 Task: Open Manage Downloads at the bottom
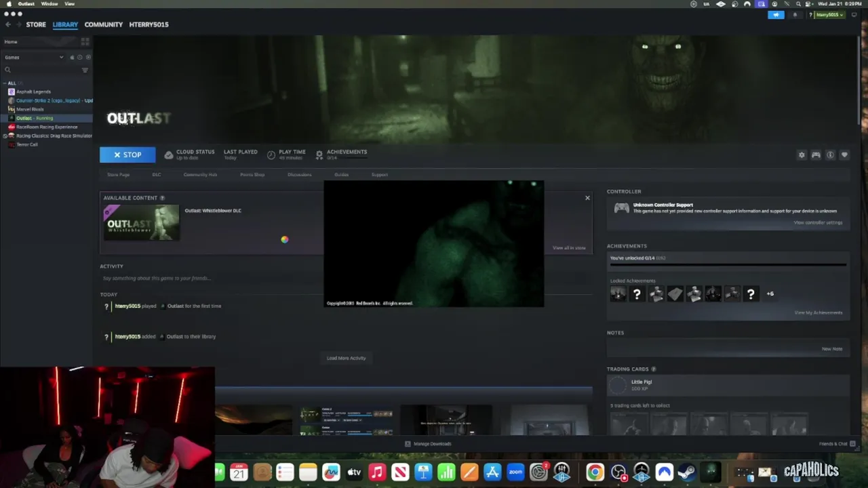(428, 444)
